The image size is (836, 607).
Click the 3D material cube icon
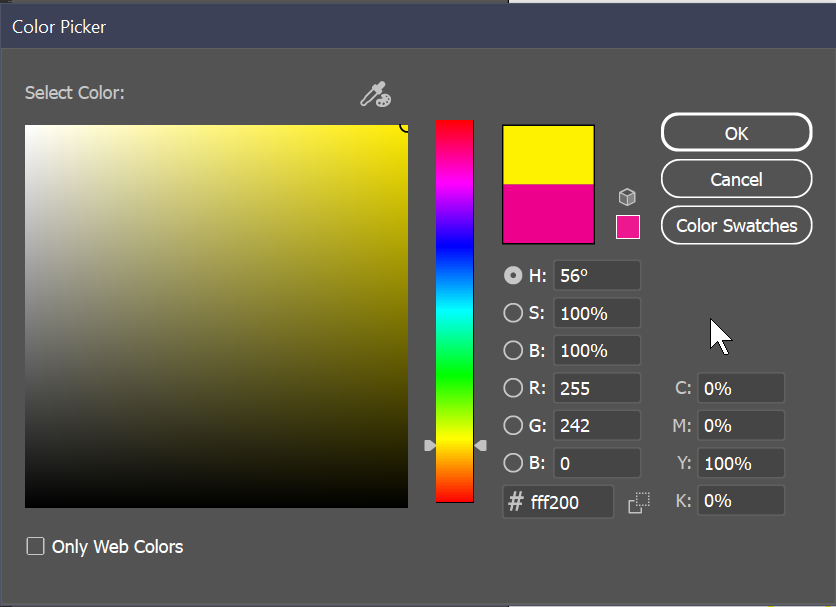[x=627, y=196]
